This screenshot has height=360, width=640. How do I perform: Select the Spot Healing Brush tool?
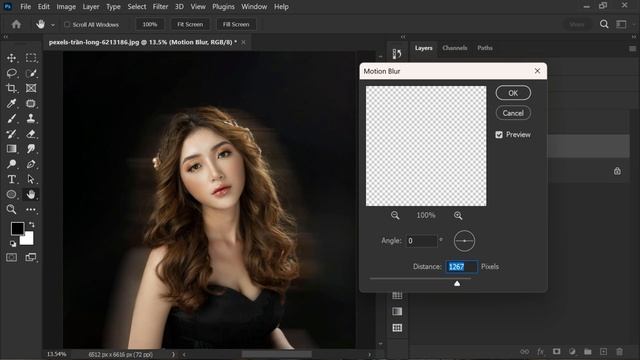pos(31,103)
